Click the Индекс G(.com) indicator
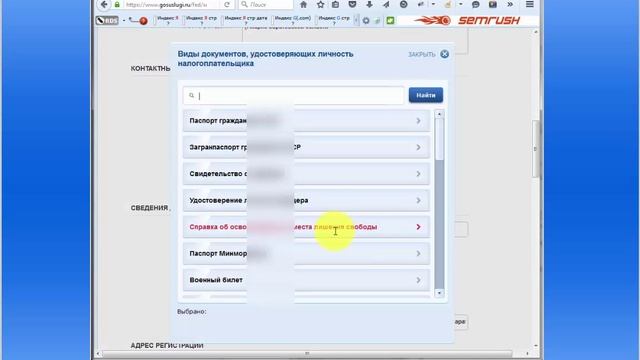The height and width of the screenshot is (360, 640). click(x=293, y=20)
